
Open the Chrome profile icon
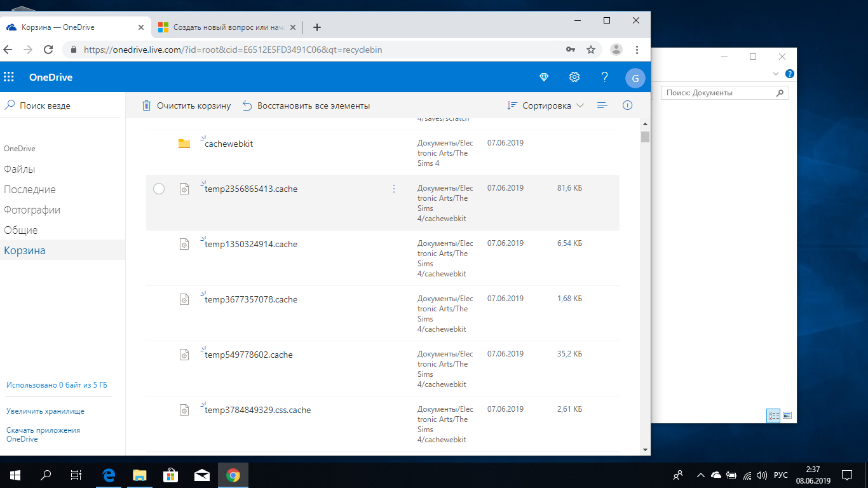point(616,49)
